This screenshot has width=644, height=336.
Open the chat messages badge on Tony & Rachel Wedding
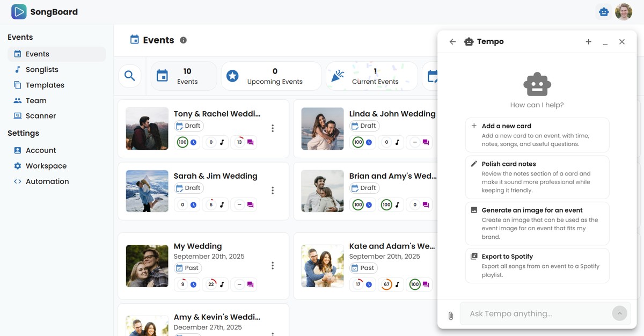pyautogui.click(x=250, y=142)
